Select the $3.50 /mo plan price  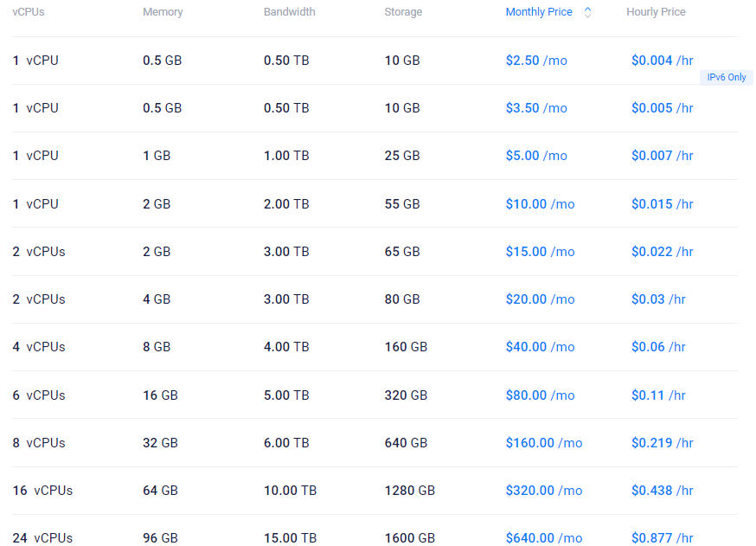(x=536, y=108)
